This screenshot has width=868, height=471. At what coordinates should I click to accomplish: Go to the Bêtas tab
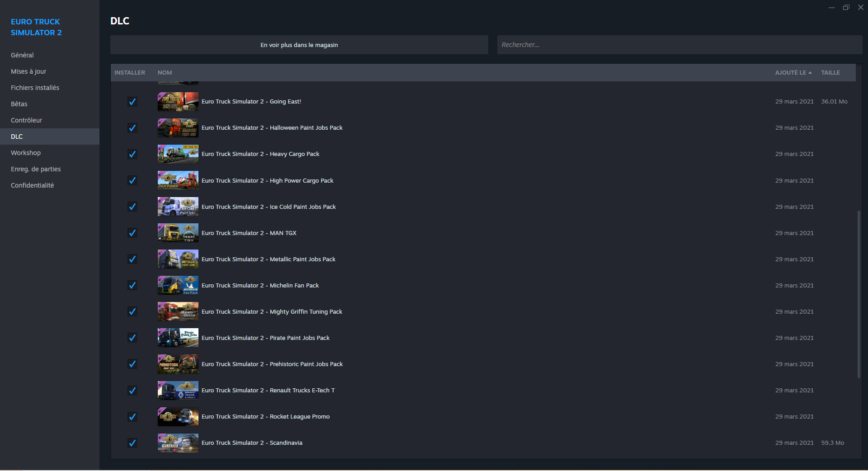pyautogui.click(x=50, y=104)
